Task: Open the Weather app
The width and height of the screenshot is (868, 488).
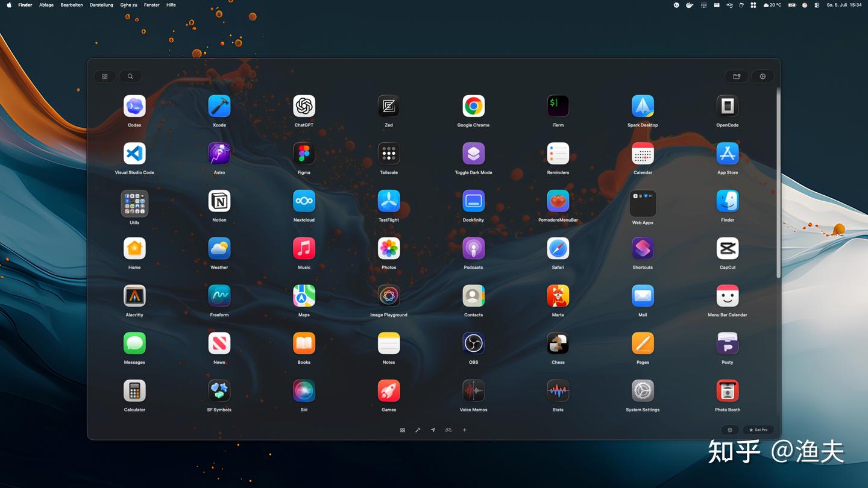Action: [219, 248]
